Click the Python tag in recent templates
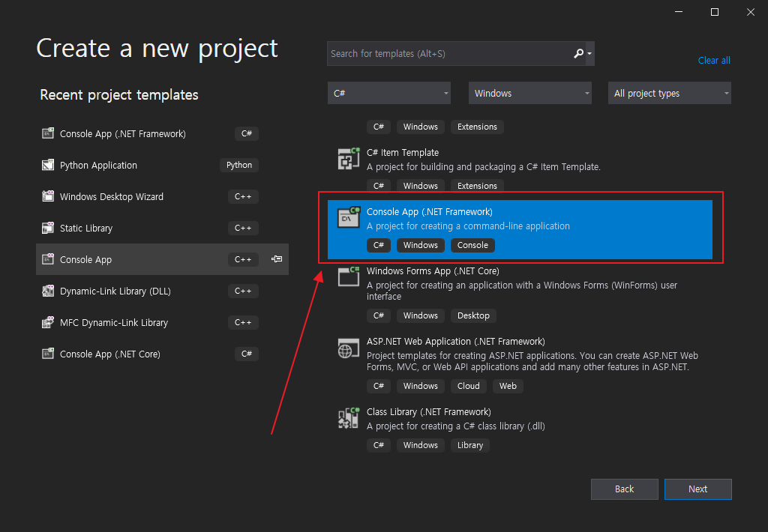 (x=239, y=165)
